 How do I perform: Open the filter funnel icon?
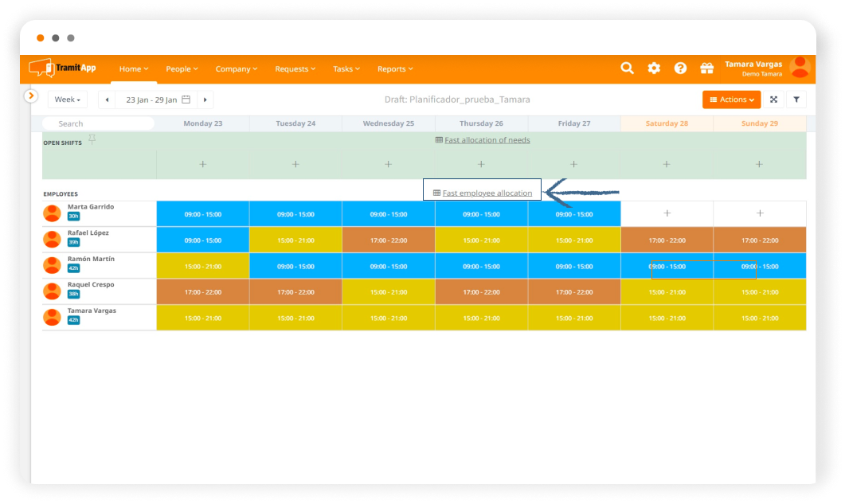(796, 100)
